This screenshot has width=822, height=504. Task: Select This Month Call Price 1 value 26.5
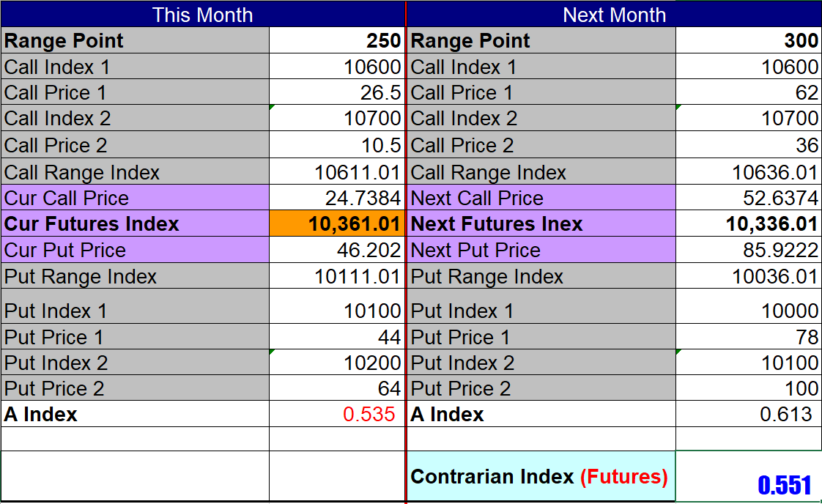337,93
